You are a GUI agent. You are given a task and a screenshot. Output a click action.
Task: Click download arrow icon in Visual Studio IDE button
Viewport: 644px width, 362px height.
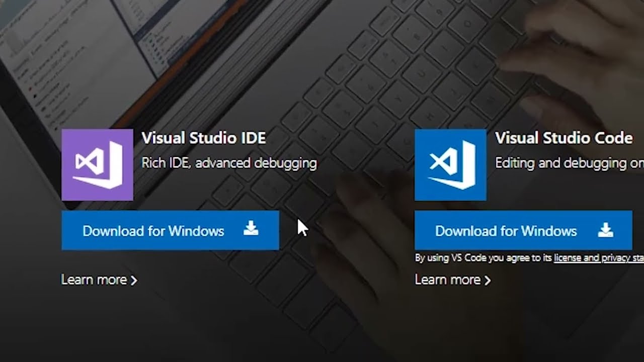[251, 229]
